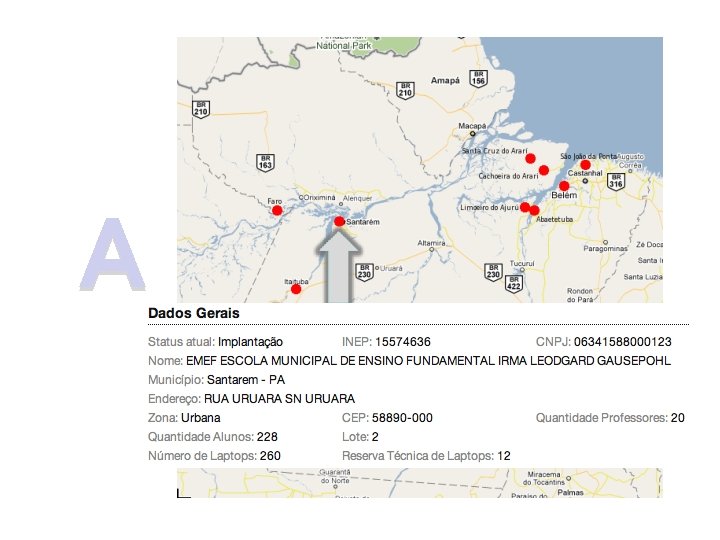This screenshot has width=720, height=540.
Task: Click the Miracema do Tocantins label
Action: [x=544, y=478]
